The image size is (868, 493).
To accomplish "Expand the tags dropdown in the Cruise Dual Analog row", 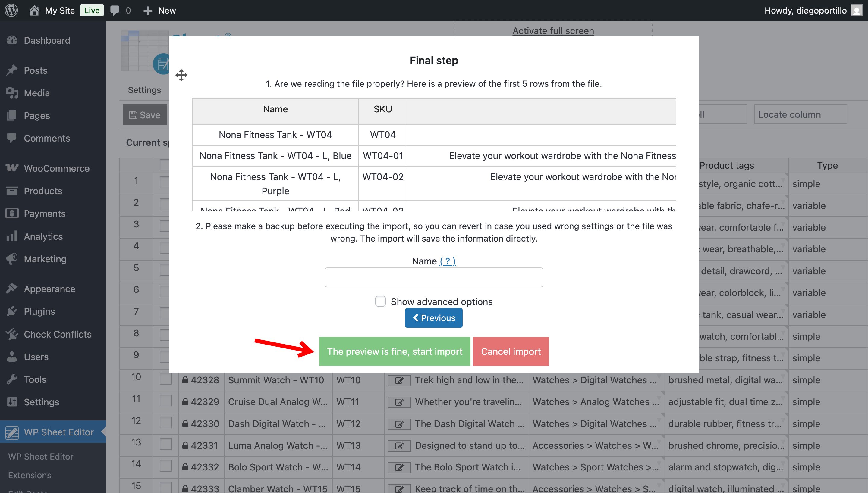I will (x=783, y=398).
